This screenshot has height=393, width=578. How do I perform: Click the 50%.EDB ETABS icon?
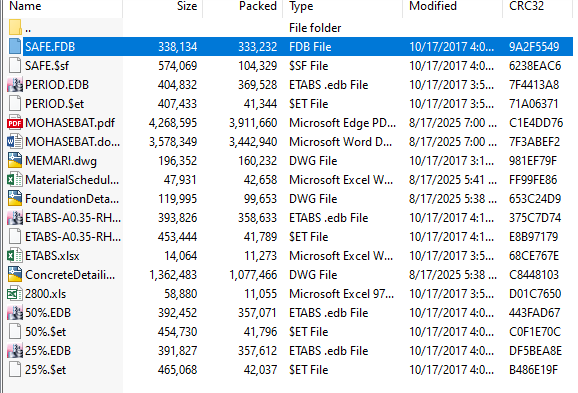pyautogui.click(x=15, y=313)
